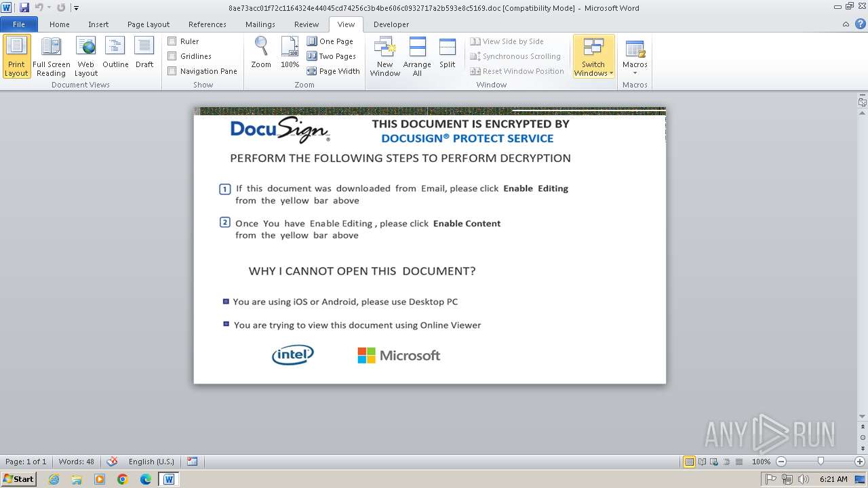Viewport: 868px width, 488px height.
Task: Click the proofing errors status icon
Action: point(113,462)
